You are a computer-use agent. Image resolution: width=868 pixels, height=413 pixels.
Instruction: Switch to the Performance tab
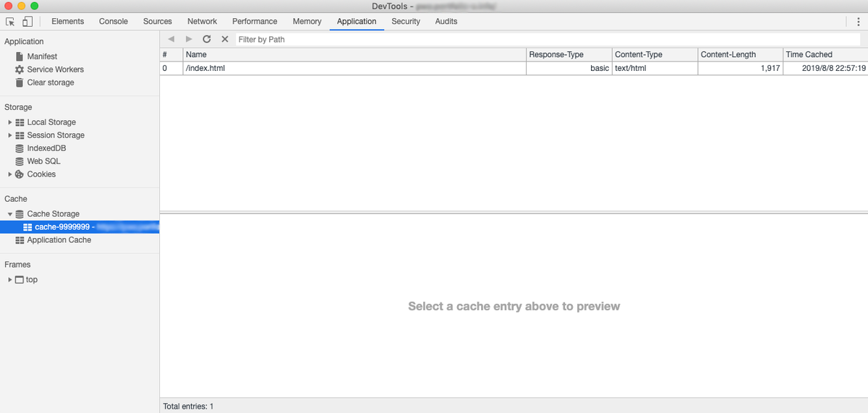[255, 22]
